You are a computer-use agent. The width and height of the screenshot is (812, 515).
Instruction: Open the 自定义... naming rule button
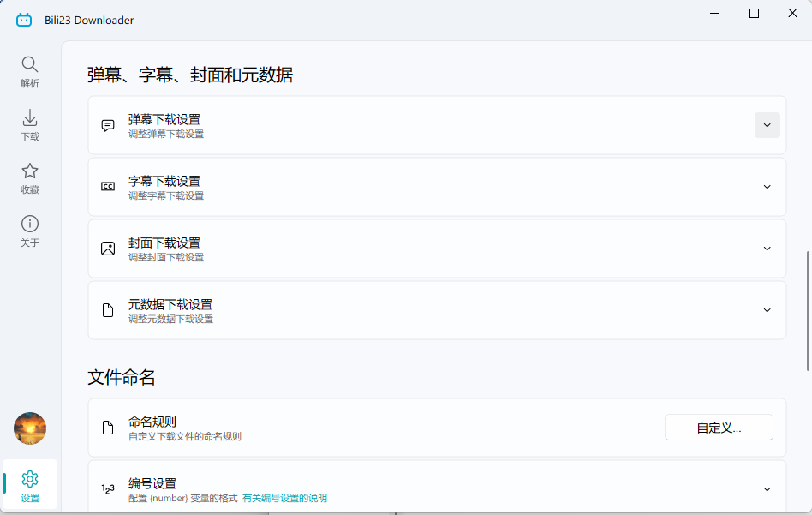coord(719,428)
